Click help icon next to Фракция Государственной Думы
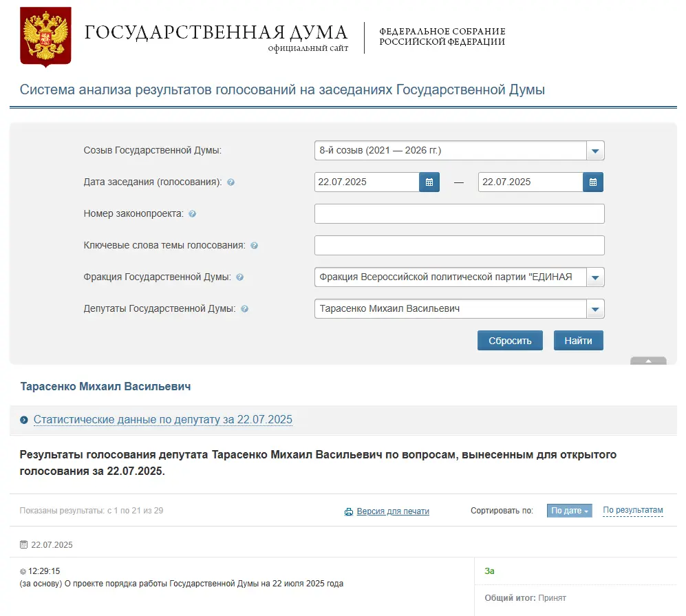Viewport: 686px width, 616px height. (x=239, y=277)
